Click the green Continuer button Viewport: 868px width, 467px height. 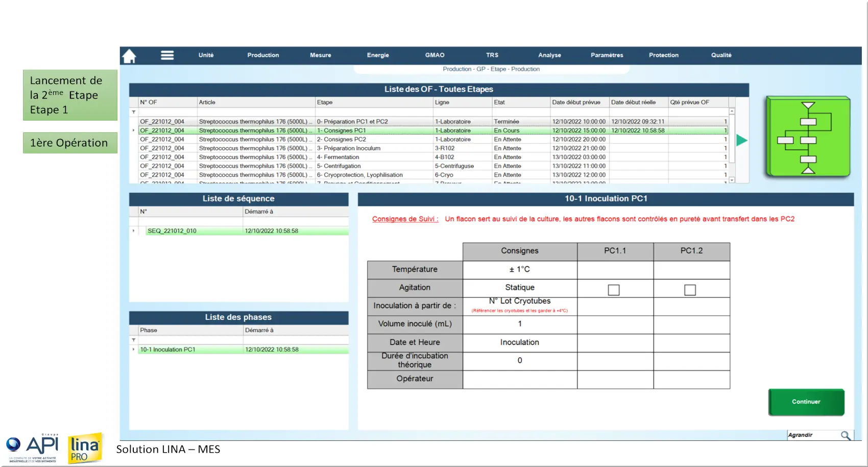[x=806, y=402]
